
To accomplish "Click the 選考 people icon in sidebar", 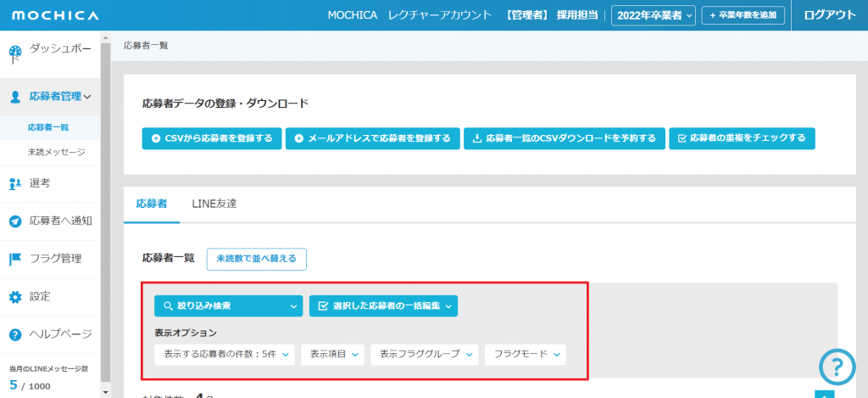I will [x=14, y=183].
